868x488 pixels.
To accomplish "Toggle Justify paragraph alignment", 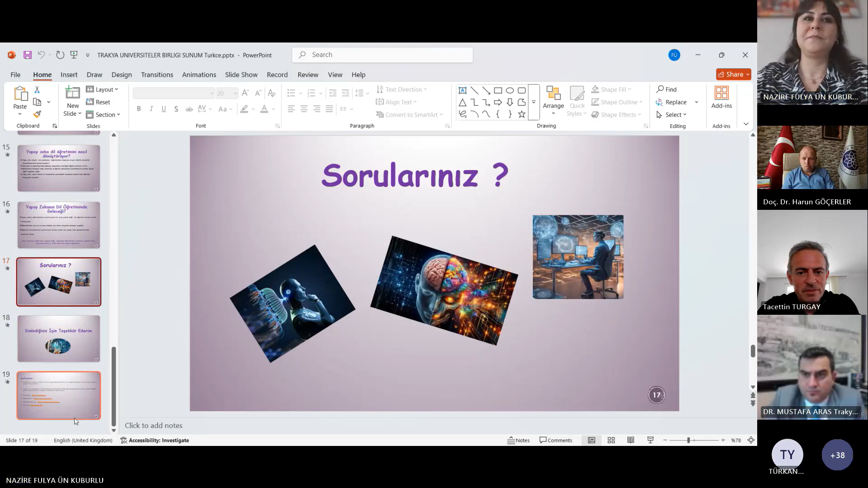I will (329, 109).
